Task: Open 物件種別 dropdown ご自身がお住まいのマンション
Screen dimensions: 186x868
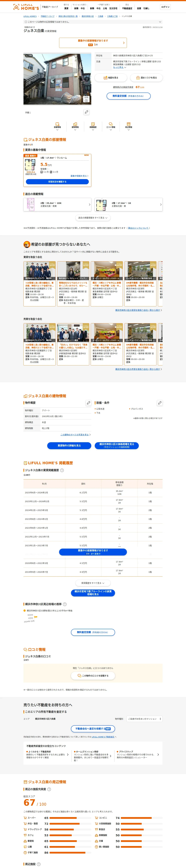Action: [x=144, y=719]
